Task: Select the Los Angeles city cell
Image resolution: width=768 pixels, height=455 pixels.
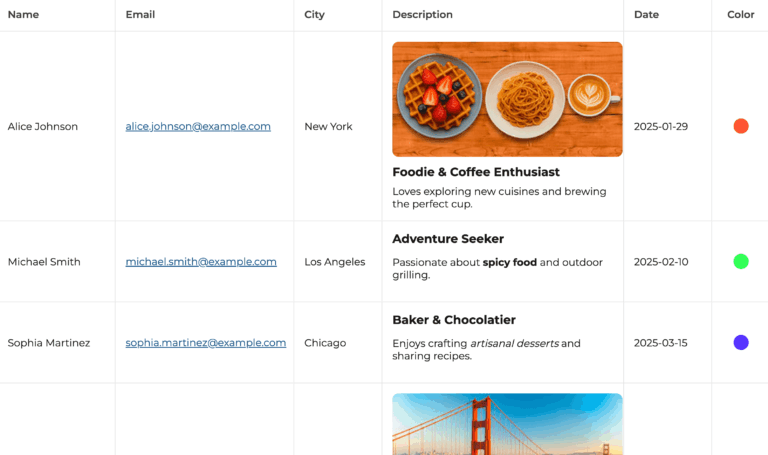Action: (334, 262)
